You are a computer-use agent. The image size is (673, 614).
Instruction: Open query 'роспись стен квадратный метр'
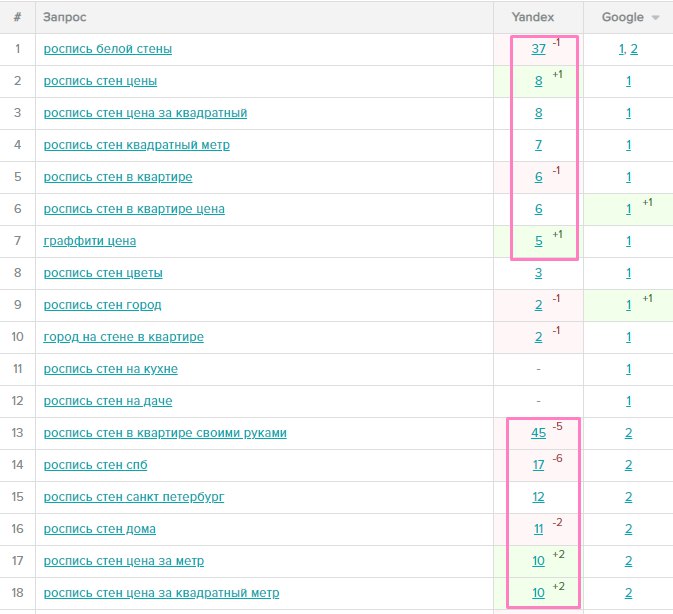(137, 145)
